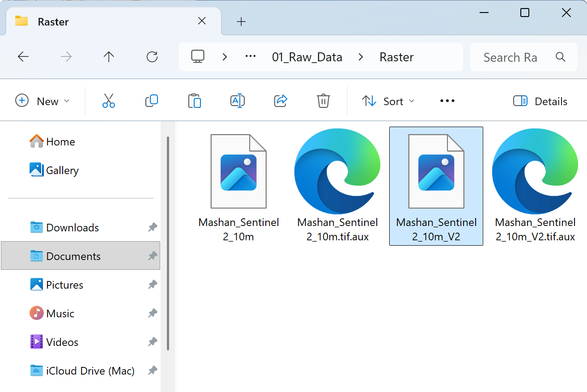Open the Pictures folder in sidebar
This screenshot has width=587, height=392.
[81, 285]
